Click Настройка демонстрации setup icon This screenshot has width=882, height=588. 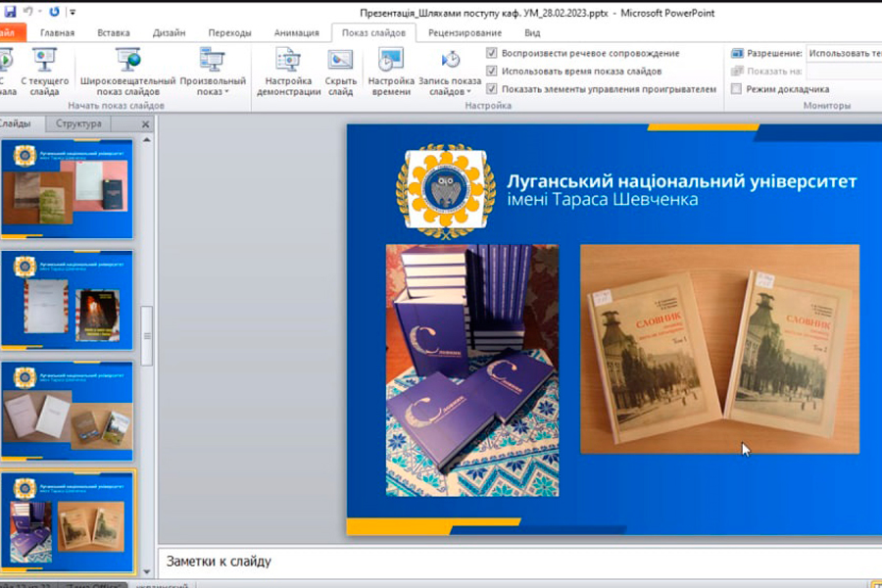(x=288, y=62)
